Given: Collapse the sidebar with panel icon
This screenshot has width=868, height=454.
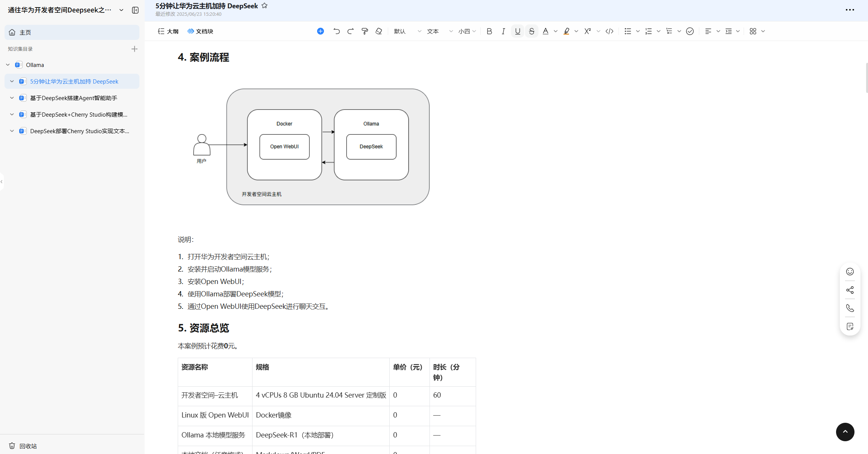Looking at the screenshot, I should [x=135, y=10].
